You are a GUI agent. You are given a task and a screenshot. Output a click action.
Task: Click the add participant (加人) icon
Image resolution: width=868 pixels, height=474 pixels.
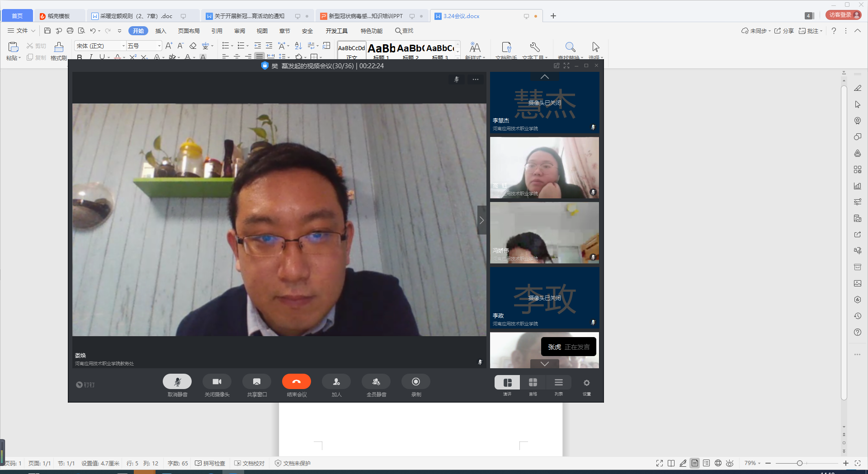[x=336, y=382]
